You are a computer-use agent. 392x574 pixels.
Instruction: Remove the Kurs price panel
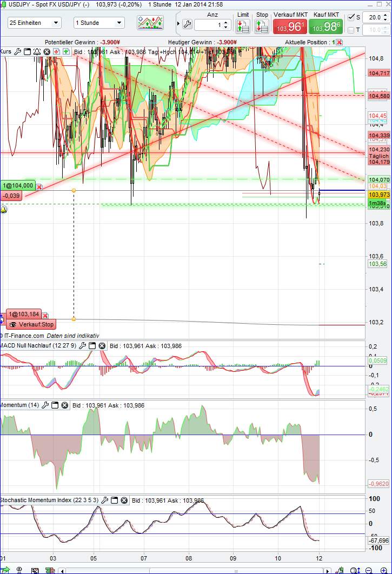pos(46,51)
